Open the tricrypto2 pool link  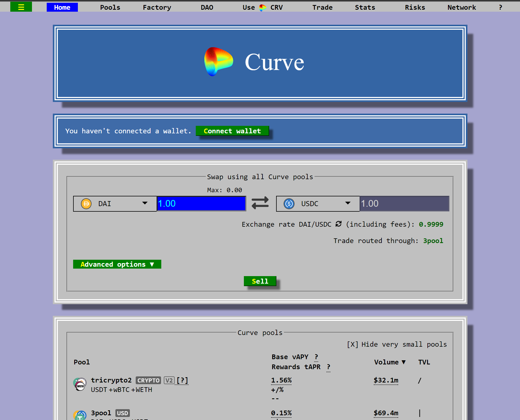pos(111,380)
